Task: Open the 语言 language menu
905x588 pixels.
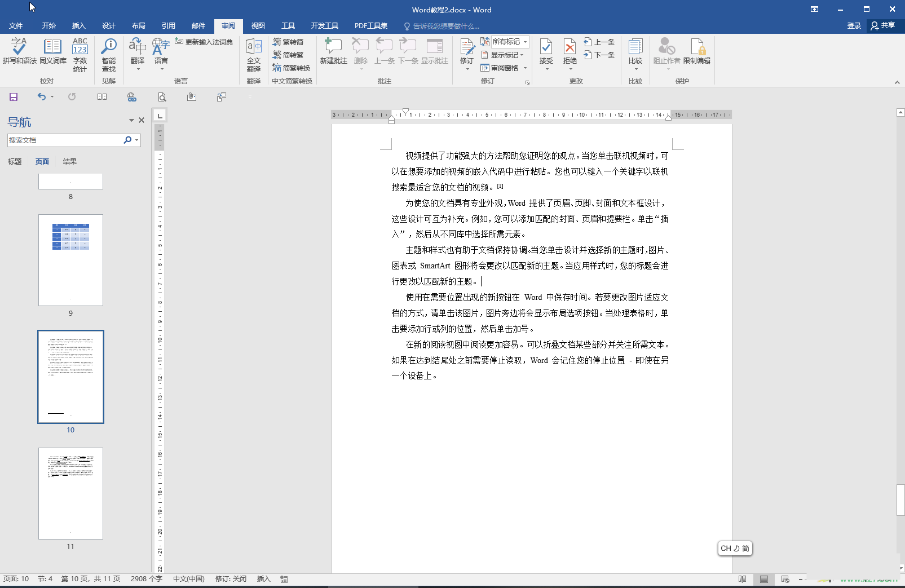Action: (161, 54)
